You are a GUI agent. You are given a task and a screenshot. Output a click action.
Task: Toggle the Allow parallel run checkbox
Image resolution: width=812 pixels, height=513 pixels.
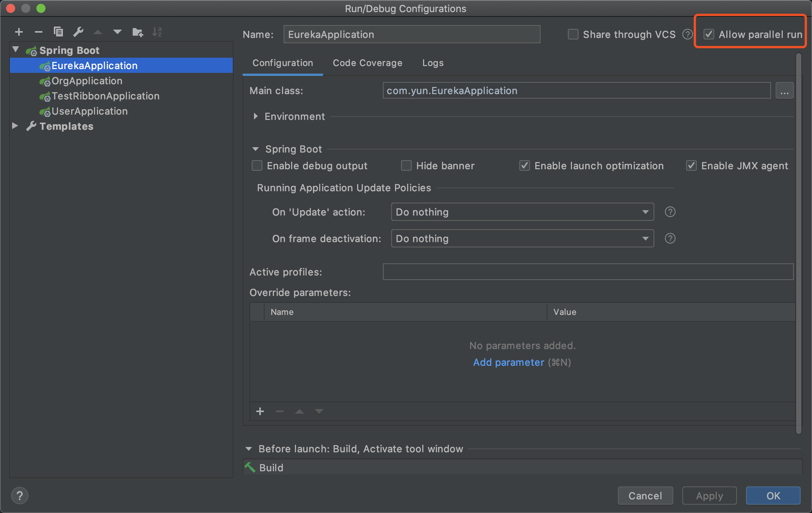(709, 35)
